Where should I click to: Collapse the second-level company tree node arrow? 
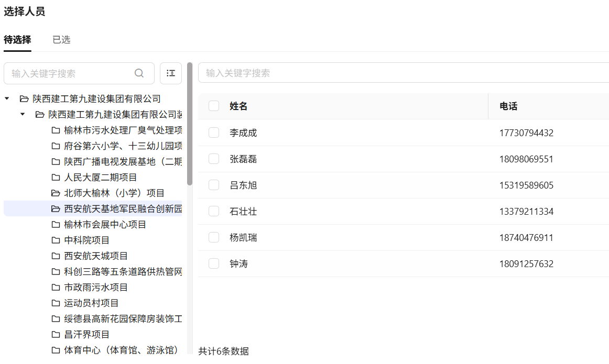click(x=23, y=114)
